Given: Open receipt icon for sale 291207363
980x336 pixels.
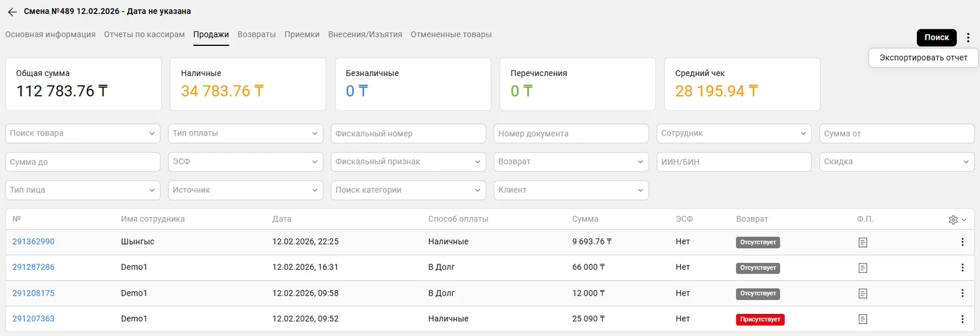Looking at the screenshot, I should coord(862,319).
